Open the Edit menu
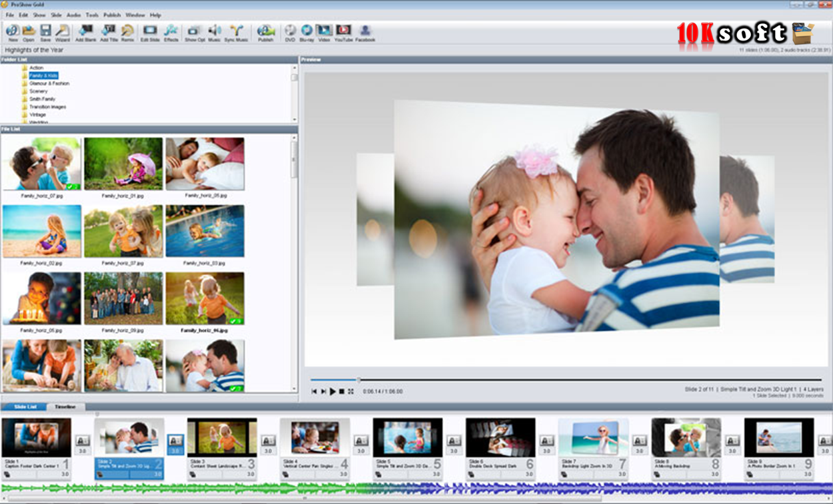The image size is (833, 504). (23, 15)
